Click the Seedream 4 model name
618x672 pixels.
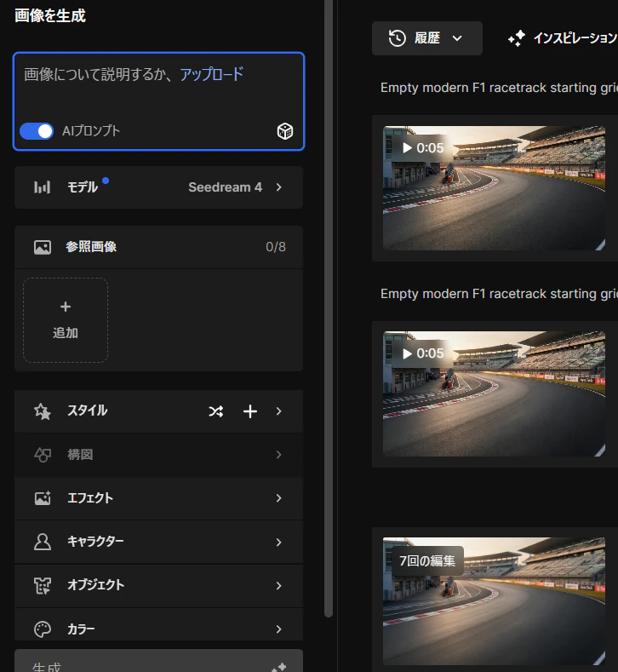[226, 187]
